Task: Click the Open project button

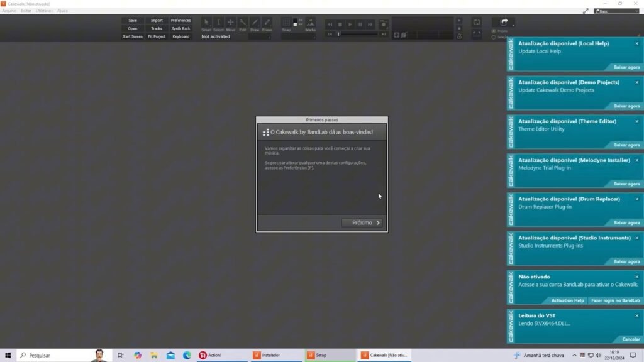Action: (132, 29)
